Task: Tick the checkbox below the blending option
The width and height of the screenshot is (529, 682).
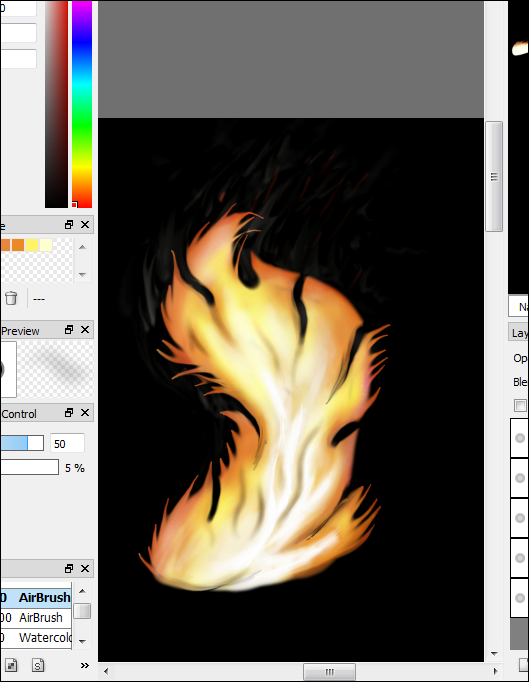Action: [x=520, y=405]
